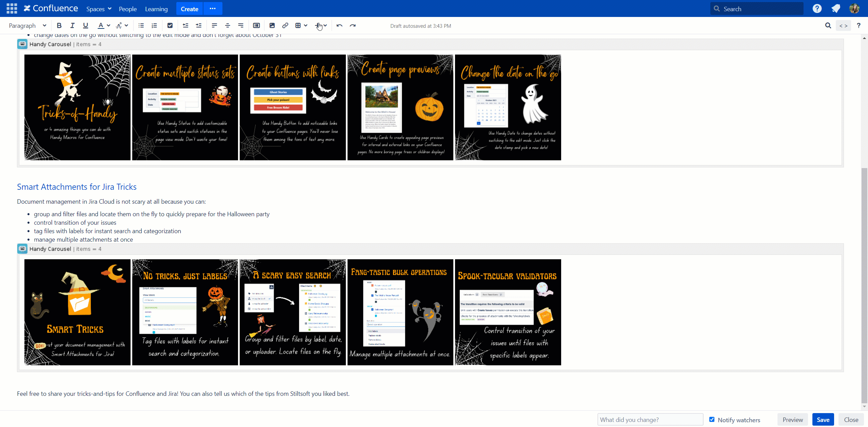868x427 pixels.
Task: Apply italic formatting
Action: (72, 25)
